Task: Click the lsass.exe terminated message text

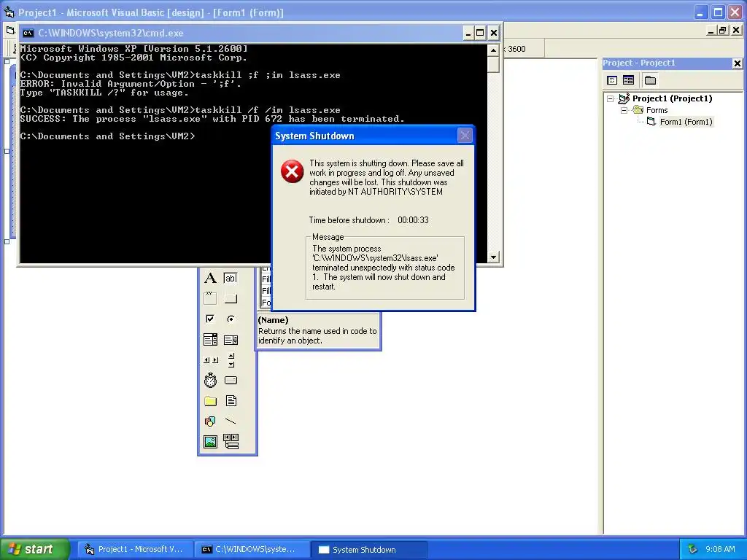Action: pyautogui.click(x=384, y=268)
